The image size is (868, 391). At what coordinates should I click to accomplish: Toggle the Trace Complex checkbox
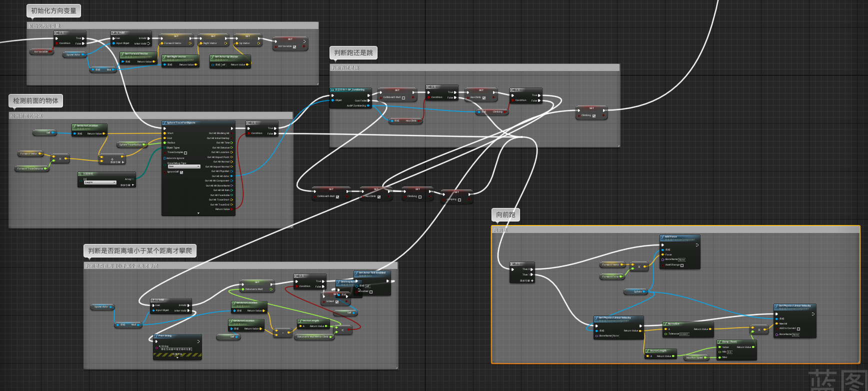click(185, 152)
